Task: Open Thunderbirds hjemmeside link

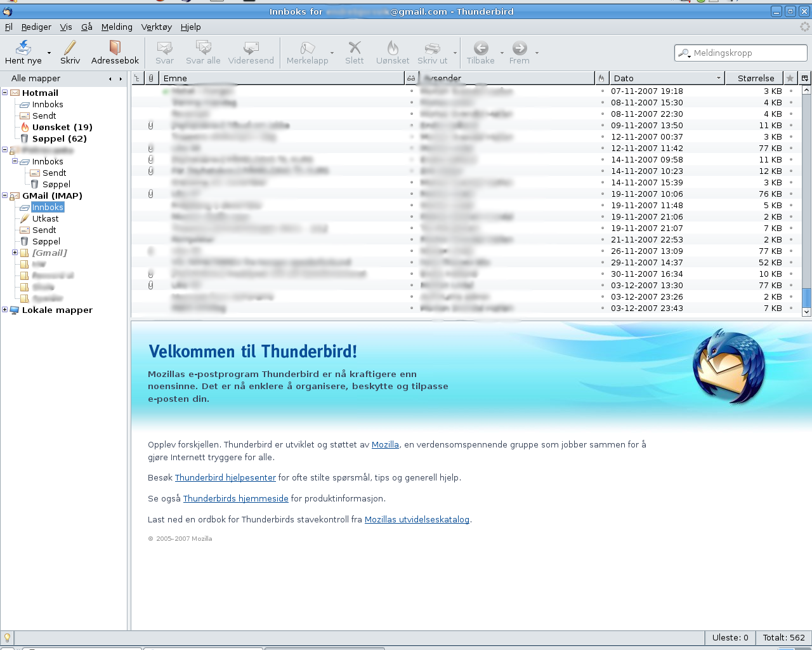Action: coord(235,498)
